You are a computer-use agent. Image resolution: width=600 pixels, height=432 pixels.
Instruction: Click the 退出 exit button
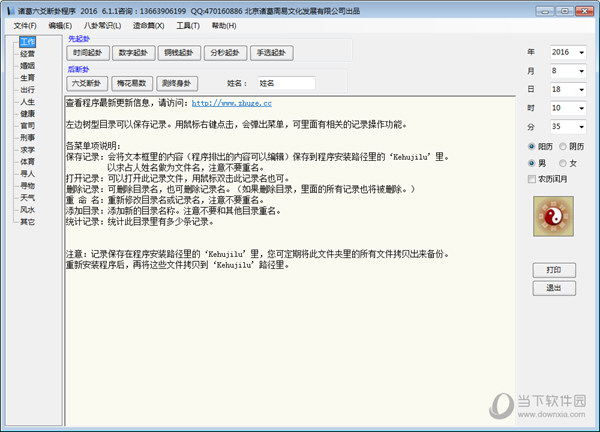(x=552, y=287)
